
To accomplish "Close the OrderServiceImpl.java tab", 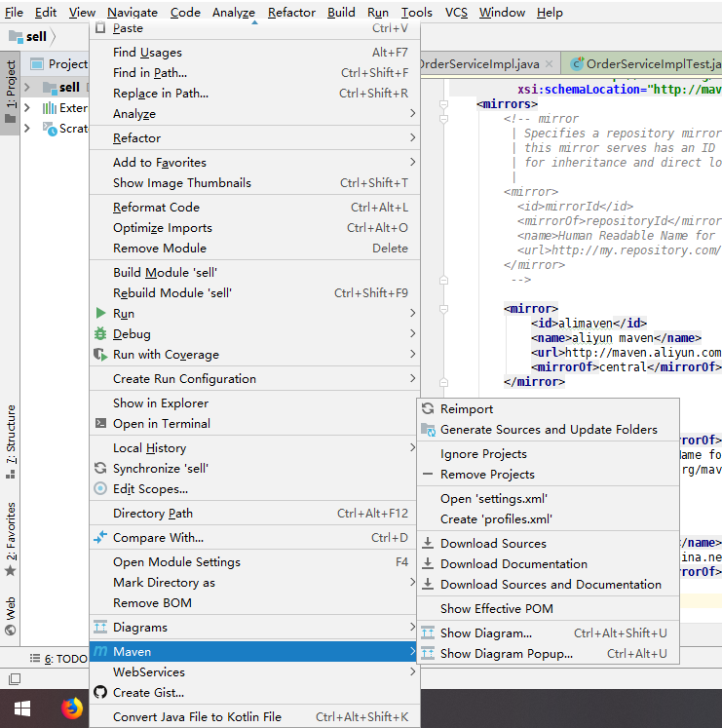I will pyautogui.click(x=550, y=64).
